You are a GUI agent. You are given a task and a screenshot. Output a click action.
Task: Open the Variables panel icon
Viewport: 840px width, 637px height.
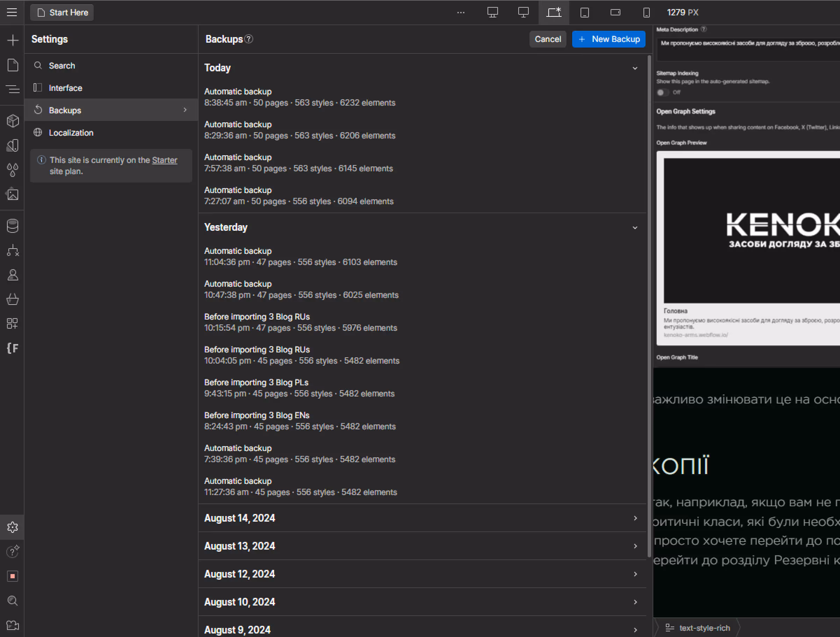point(13,145)
